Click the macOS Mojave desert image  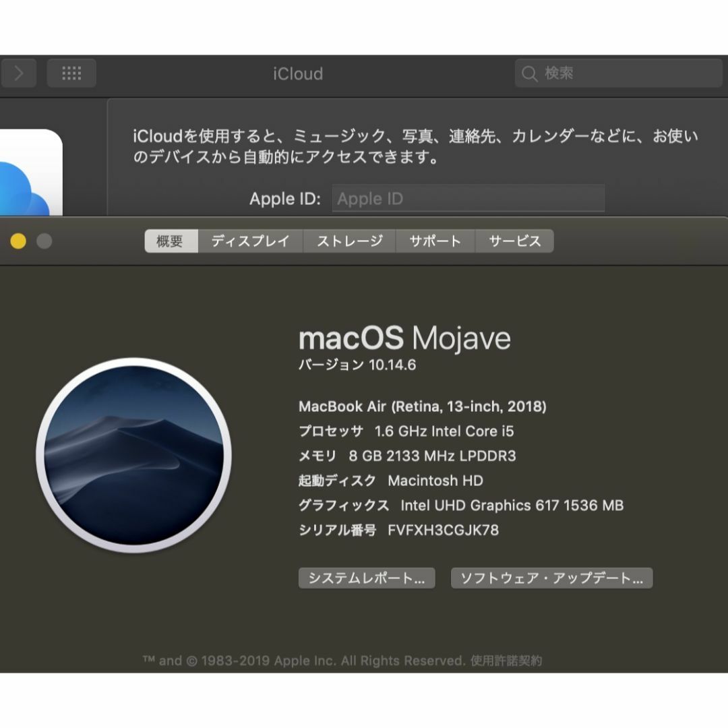click(x=133, y=455)
